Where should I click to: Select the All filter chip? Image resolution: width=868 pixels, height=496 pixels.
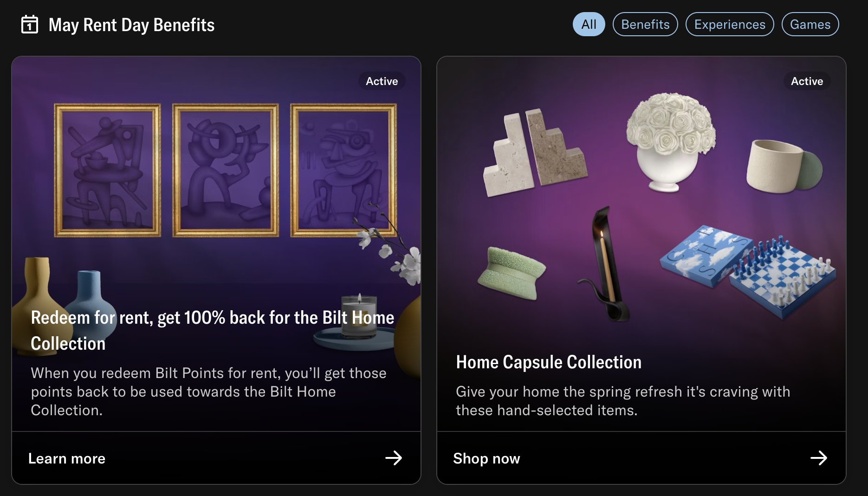[589, 25]
